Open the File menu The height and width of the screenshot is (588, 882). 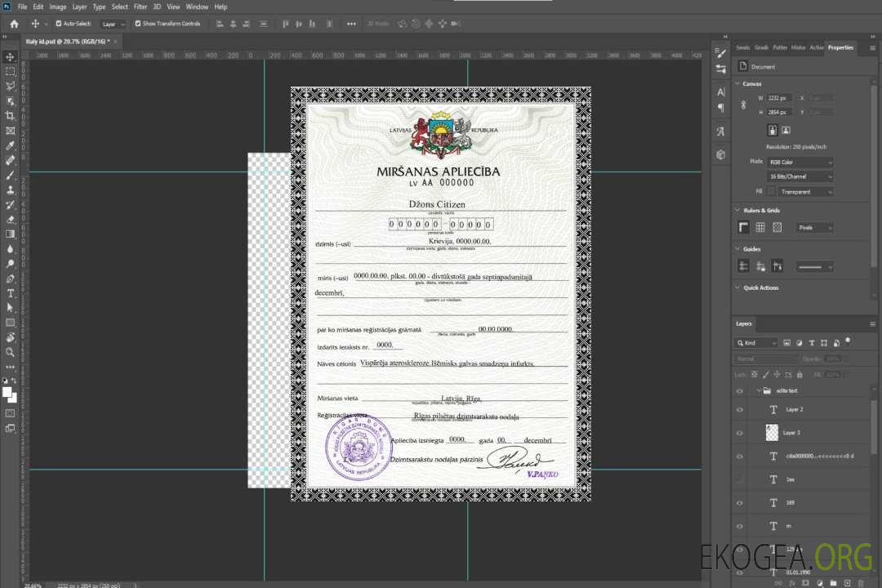[x=22, y=7]
